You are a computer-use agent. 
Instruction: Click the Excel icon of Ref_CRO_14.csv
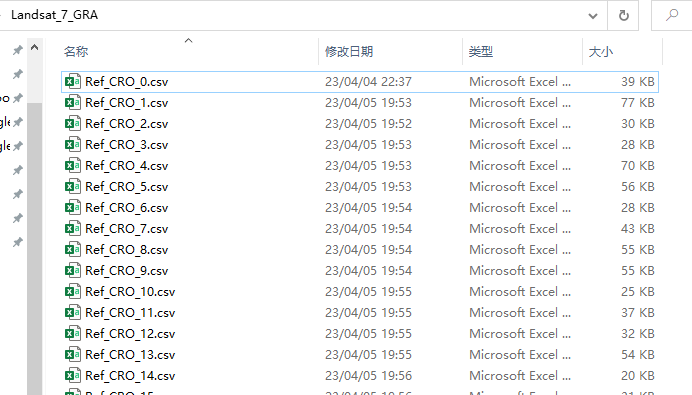[x=72, y=376]
